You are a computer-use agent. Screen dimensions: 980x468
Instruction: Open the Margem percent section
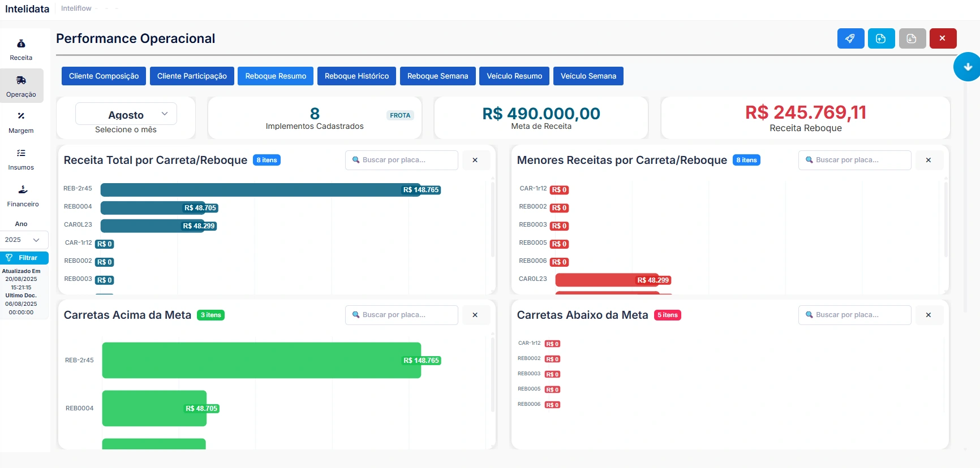(x=21, y=122)
